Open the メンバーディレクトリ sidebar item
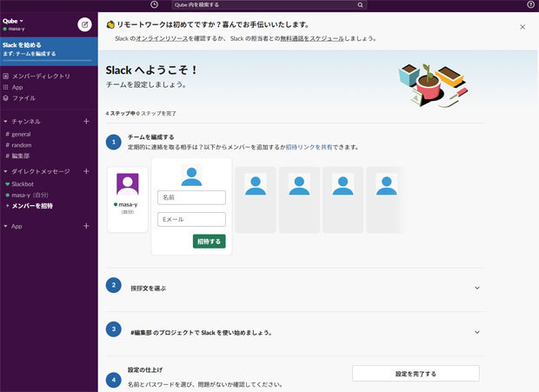The width and height of the screenshot is (539, 392). click(x=41, y=76)
